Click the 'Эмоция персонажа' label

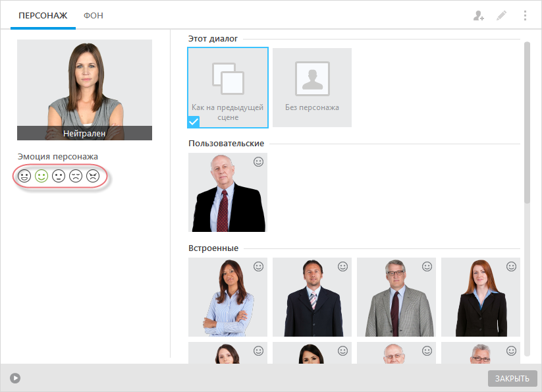coord(58,157)
